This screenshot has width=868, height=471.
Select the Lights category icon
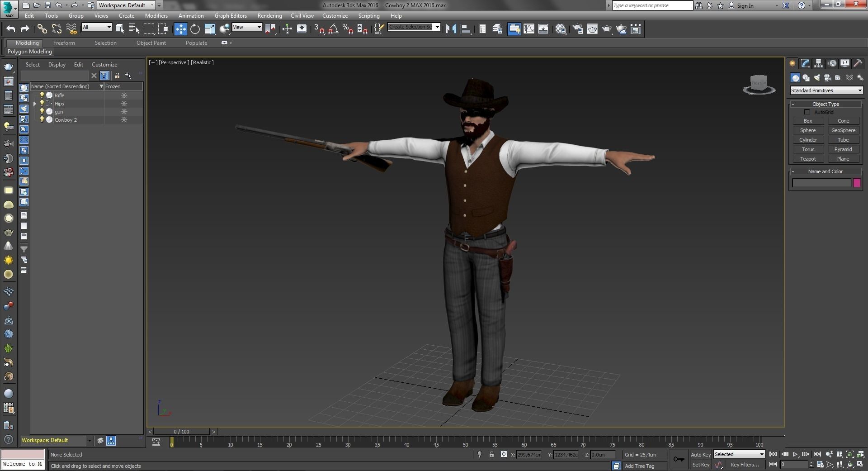pos(816,78)
